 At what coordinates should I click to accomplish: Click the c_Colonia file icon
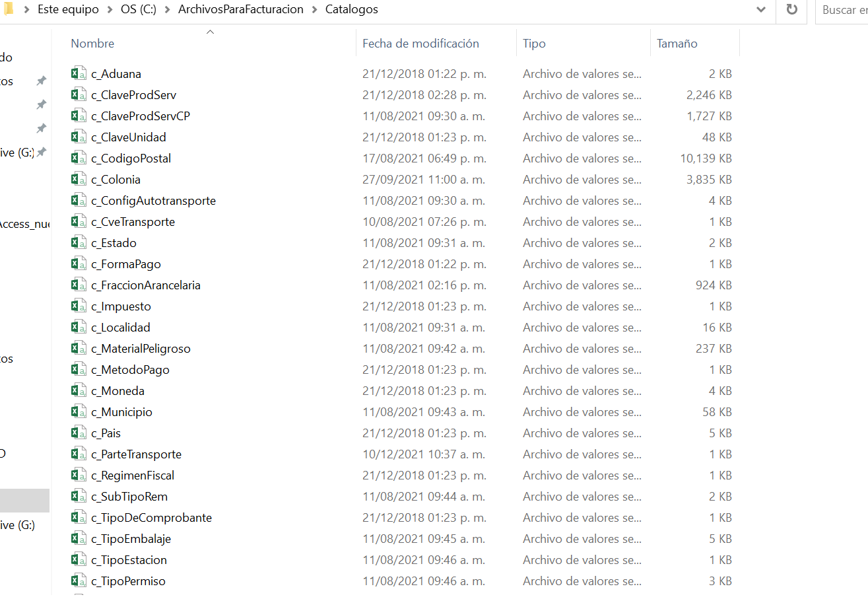(79, 179)
